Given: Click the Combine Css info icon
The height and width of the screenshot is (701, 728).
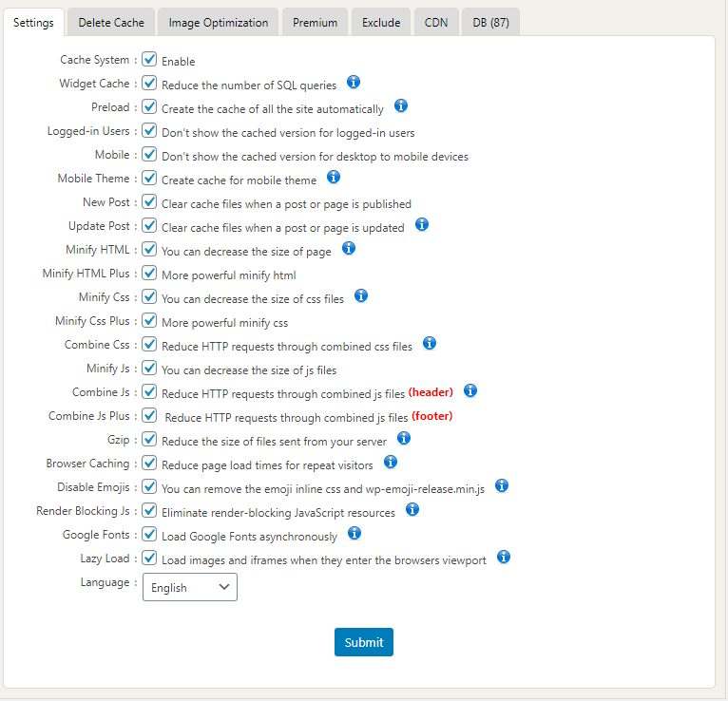Looking at the screenshot, I should (x=429, y=343).
